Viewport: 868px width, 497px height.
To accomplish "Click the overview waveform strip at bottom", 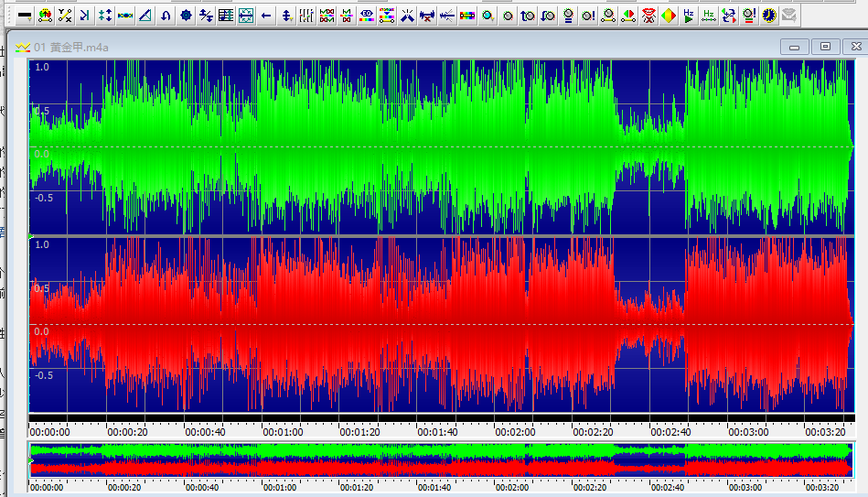I will pos(439,459).
